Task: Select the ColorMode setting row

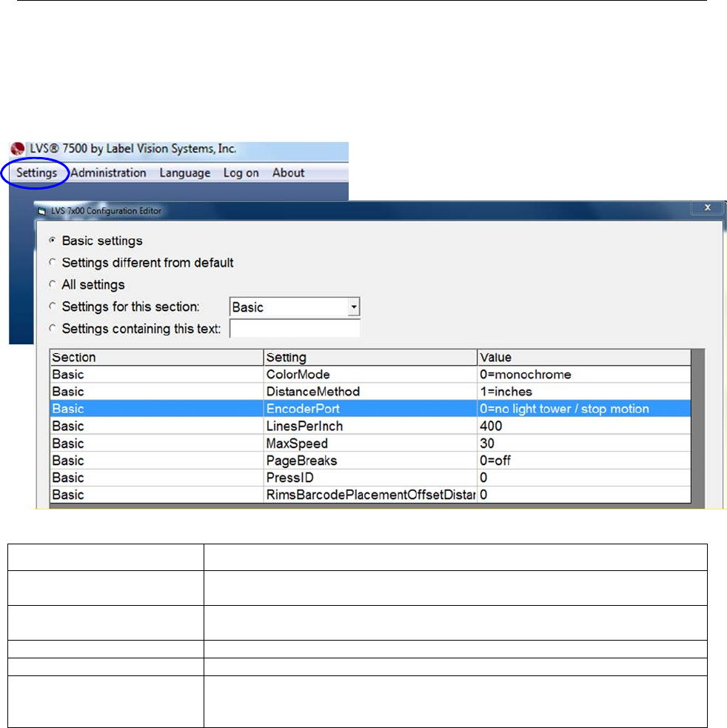Action: pyautogui.click(x=370, y=374)
